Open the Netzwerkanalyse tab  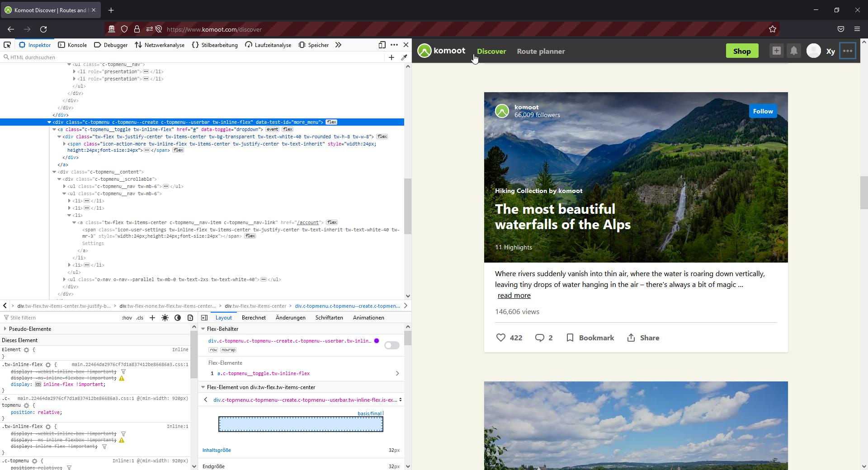160,45
